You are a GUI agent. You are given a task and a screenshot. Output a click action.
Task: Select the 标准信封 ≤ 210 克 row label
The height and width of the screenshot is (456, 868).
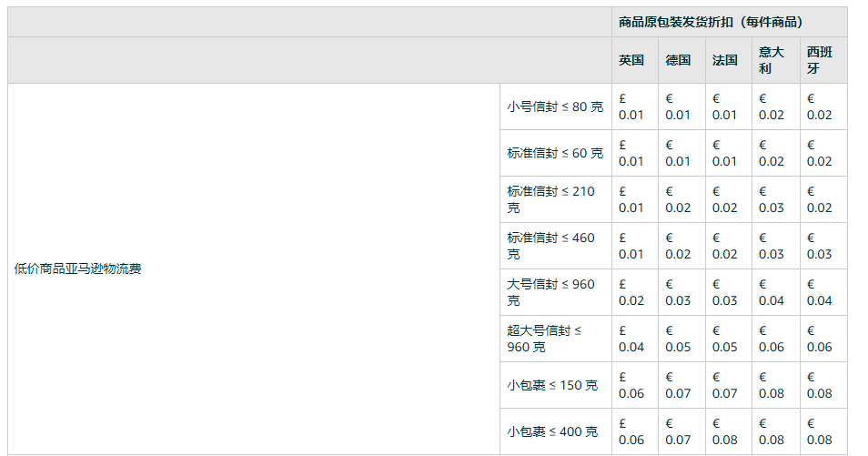coord(551,199)
